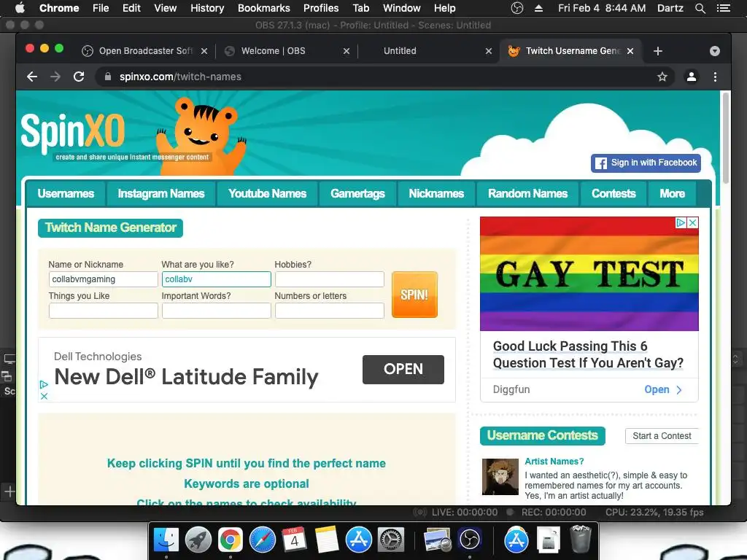Click the page vertical scrollbar

coord(726,138)
